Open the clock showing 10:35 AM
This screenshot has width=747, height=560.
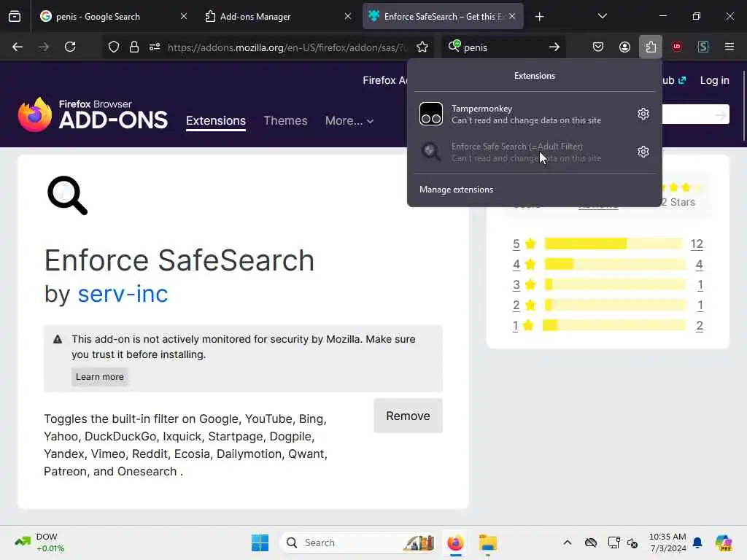click(x=667, y=542)
